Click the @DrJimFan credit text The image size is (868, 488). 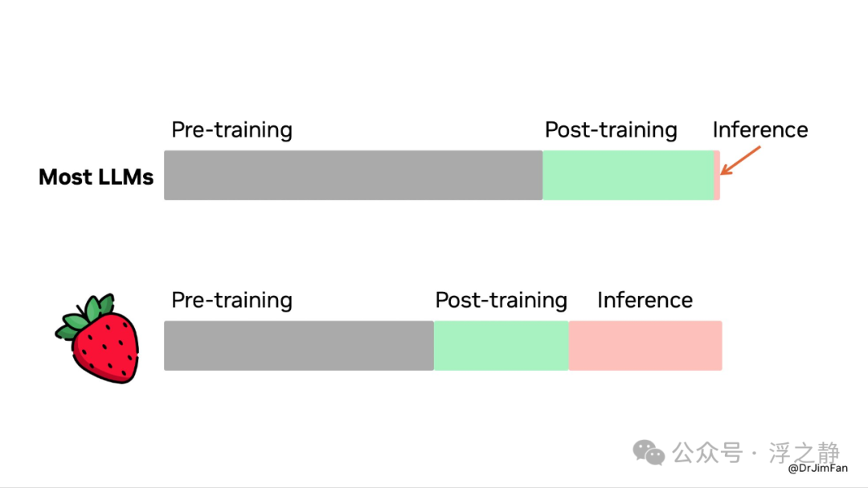817,468
